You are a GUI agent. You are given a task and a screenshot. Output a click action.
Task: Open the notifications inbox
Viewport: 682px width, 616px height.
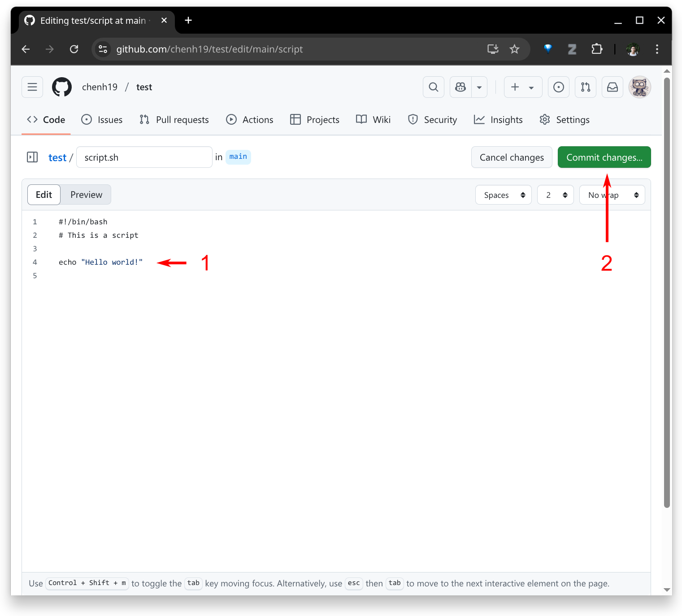click(x=612, y=87)
